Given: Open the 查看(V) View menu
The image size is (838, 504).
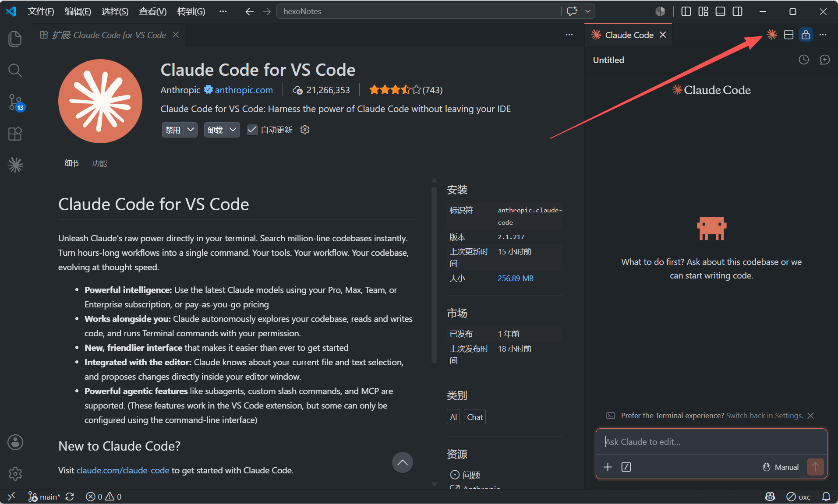Looking at the screenshot, I should pyautogui.click(x=153, y=11).
